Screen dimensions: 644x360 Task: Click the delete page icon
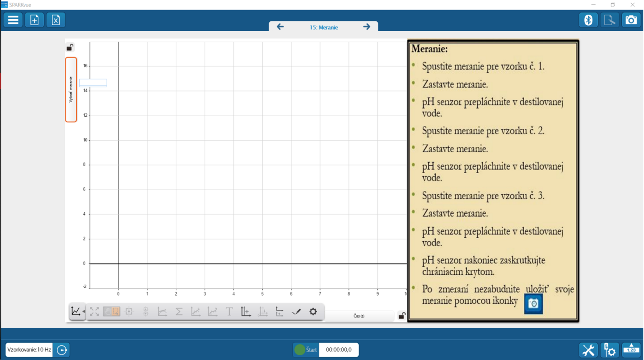(56, 20)
